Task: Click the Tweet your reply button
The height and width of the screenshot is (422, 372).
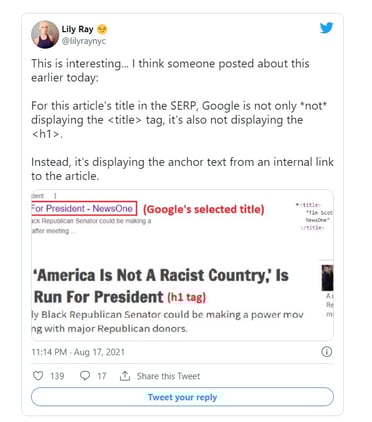Action: [x=182, y=397]
